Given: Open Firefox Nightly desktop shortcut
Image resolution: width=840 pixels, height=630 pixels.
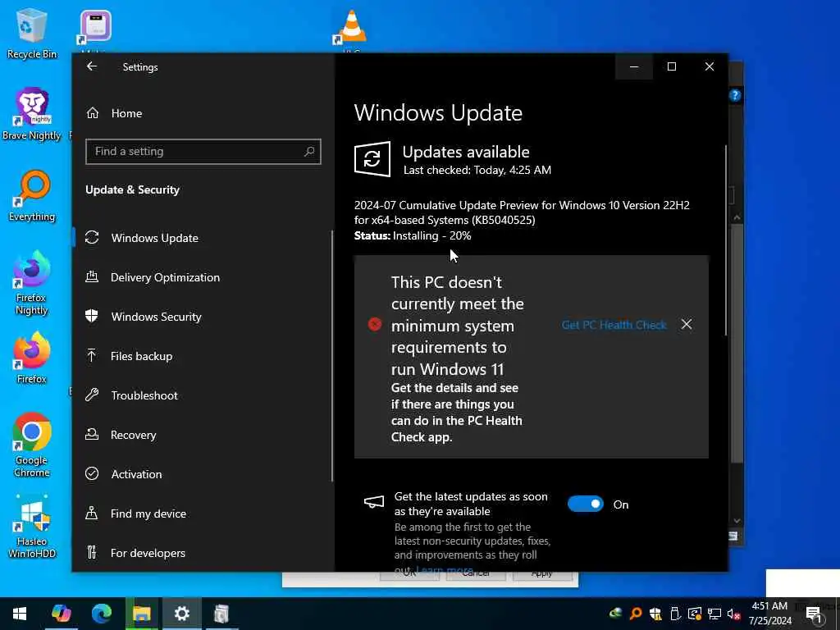Looking at the screenshot, I should click(x=32, y=283).
